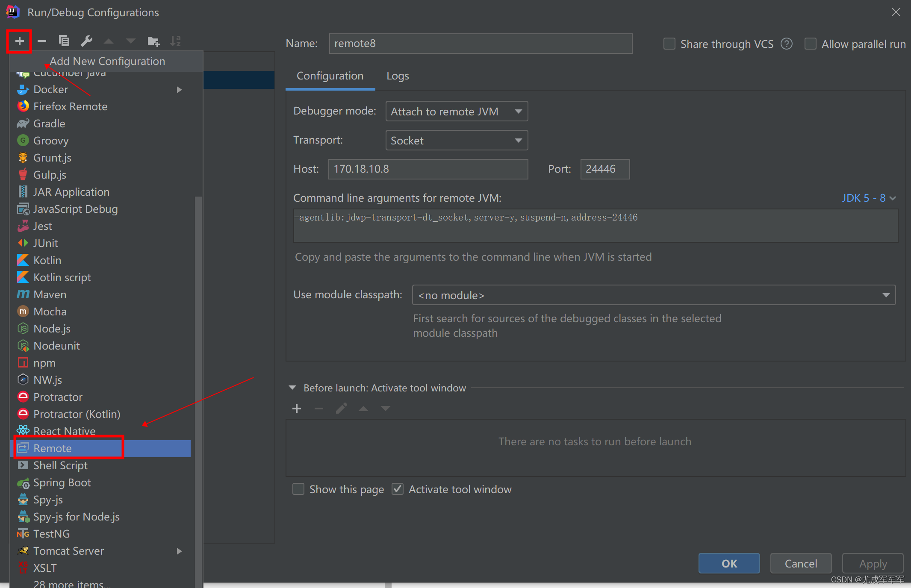The width and height of the screenshot is (911, 588).
Task: Select Protractor (Kotlin) entry
Action: pyautogui.click(x=100, y=414)
